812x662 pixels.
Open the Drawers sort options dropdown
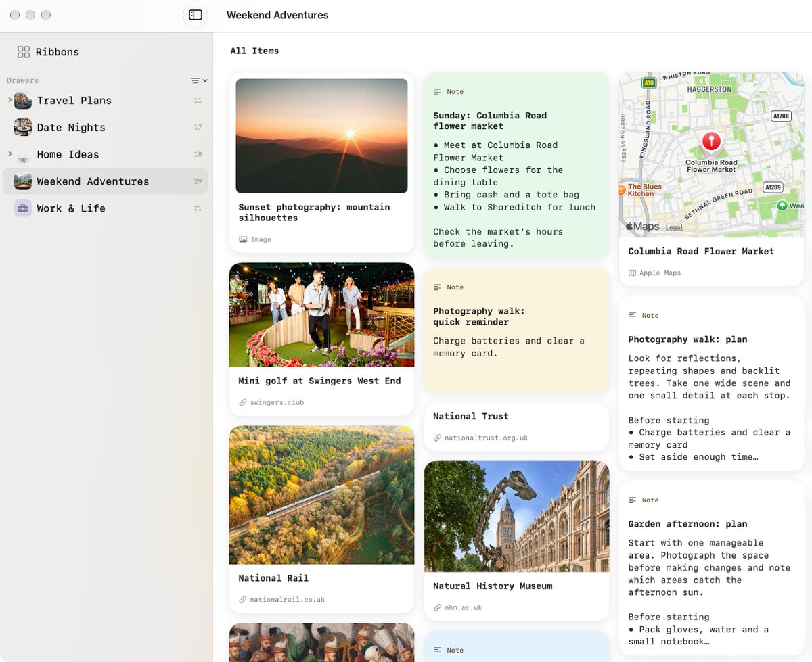coord(199,80)
